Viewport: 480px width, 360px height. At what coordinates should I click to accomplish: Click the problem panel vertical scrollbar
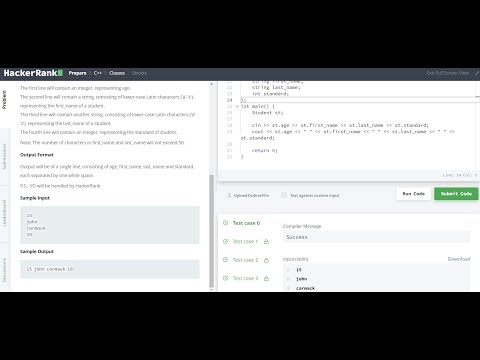pyautogui.click(x=211, y=231)
